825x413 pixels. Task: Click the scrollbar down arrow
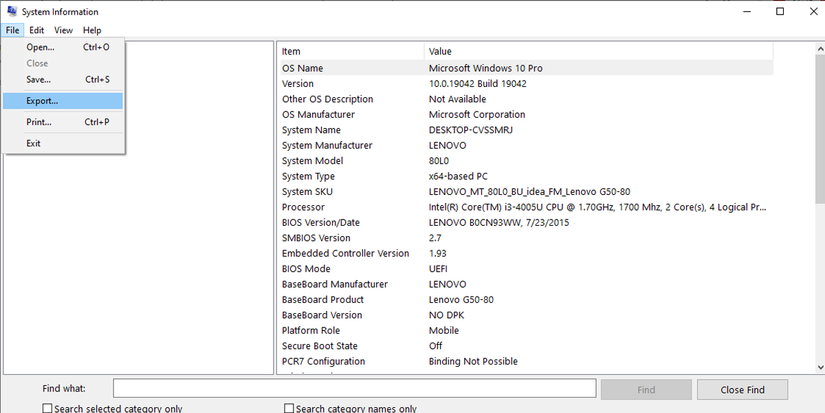[820, 368]
